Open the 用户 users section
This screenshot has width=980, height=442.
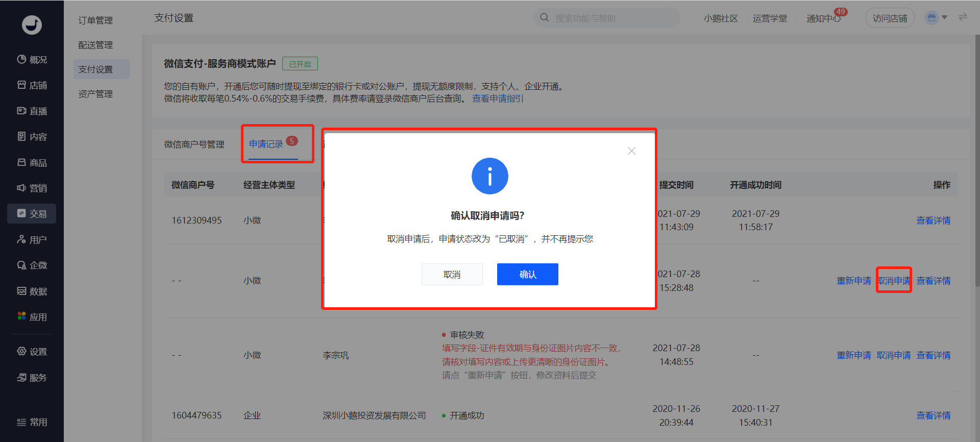click(32, 239)
